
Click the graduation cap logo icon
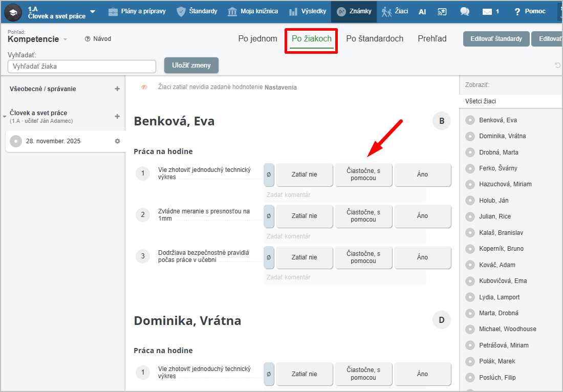[x=13, y=12]
